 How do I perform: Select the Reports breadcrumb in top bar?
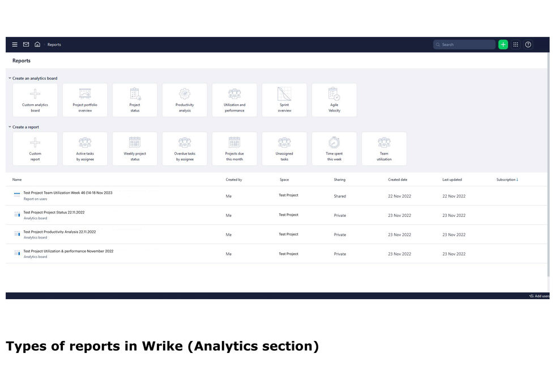tap(54, 45)
